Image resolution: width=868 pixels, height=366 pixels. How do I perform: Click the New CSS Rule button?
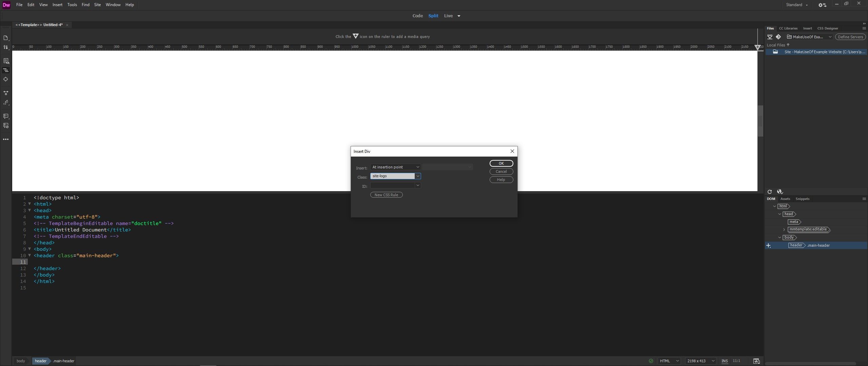coord(386,195)
